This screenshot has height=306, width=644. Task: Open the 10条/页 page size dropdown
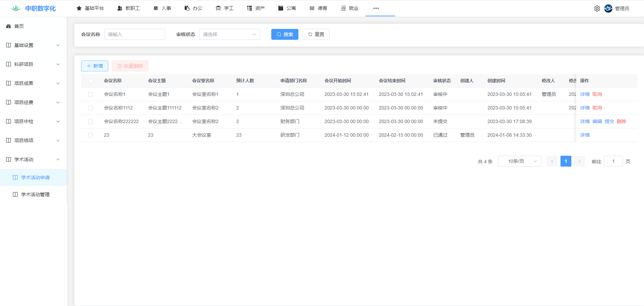point(519,161)
